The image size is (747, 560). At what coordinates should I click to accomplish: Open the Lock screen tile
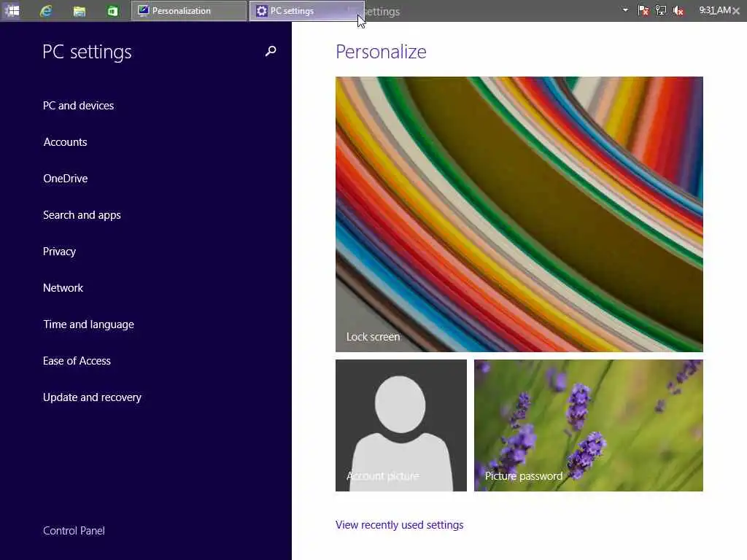(519, 214)
